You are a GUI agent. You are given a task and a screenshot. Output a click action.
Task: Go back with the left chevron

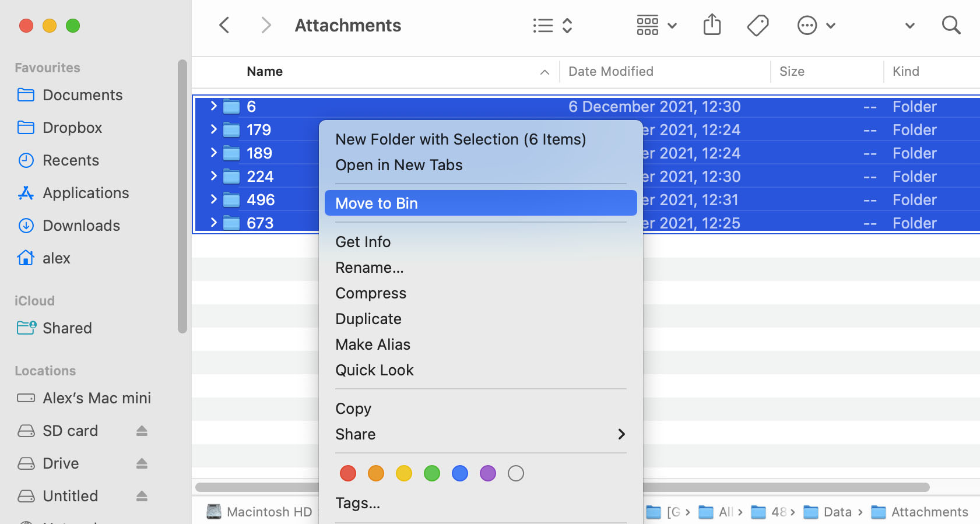(x=224, y=25)
